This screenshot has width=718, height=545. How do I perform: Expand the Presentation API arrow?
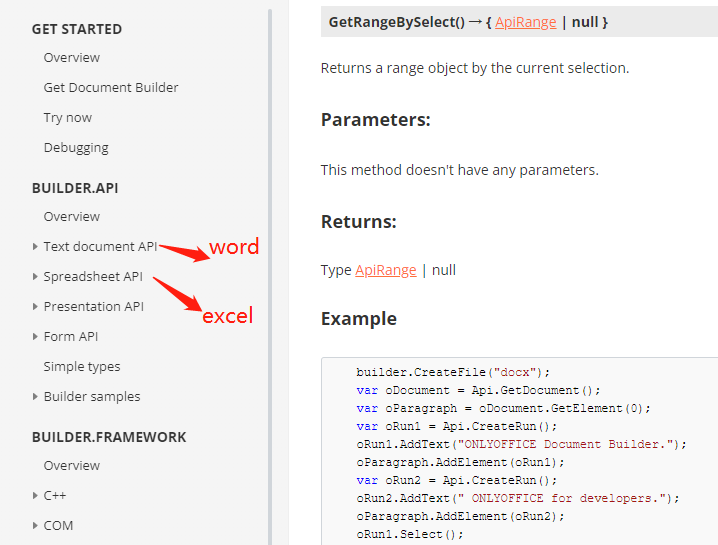(x=35, y=306)
